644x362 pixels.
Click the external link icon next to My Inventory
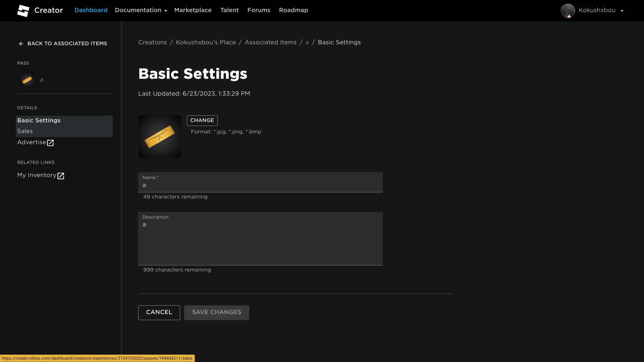click(61, 176)
